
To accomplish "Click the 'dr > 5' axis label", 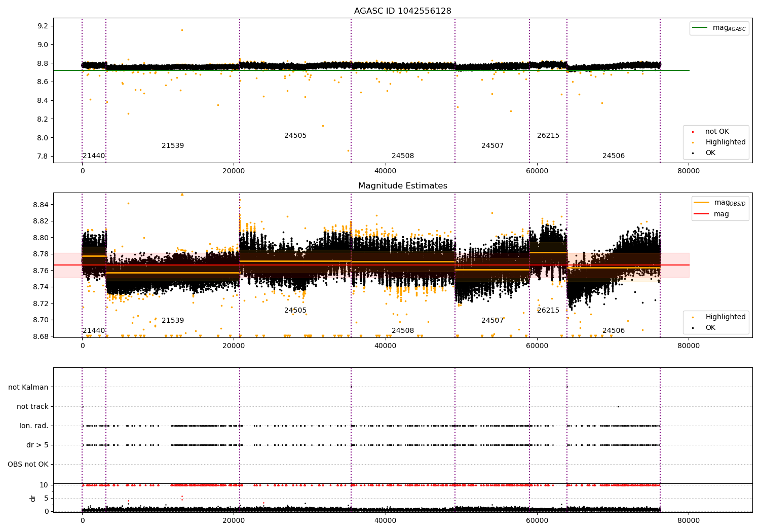I will pyautogui.click(x=37, y=445).
